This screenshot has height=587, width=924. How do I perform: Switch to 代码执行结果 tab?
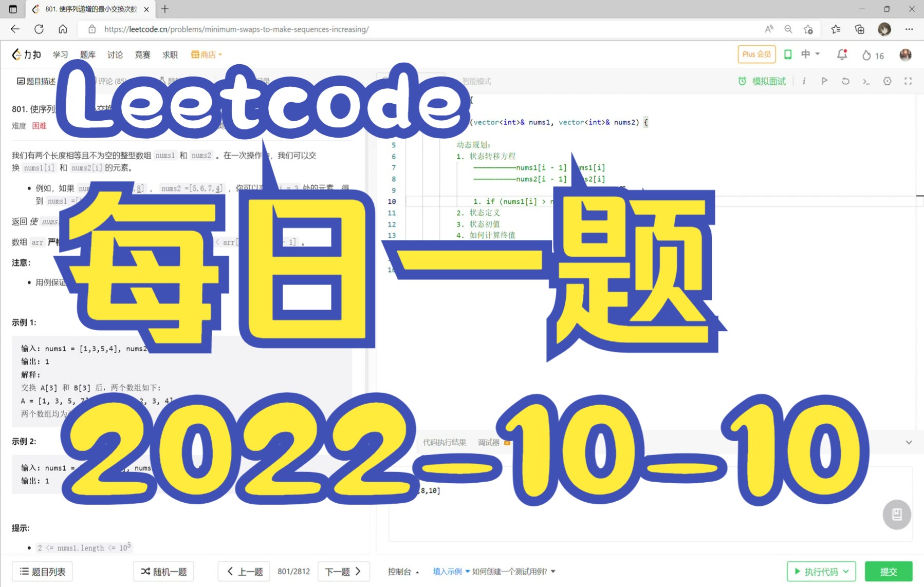tap(445, 442)
